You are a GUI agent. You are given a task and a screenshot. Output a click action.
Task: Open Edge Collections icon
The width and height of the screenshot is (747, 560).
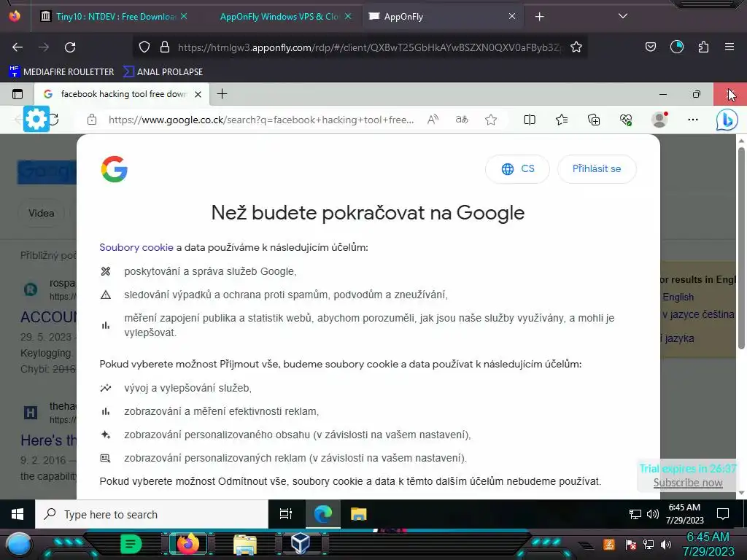594,120
